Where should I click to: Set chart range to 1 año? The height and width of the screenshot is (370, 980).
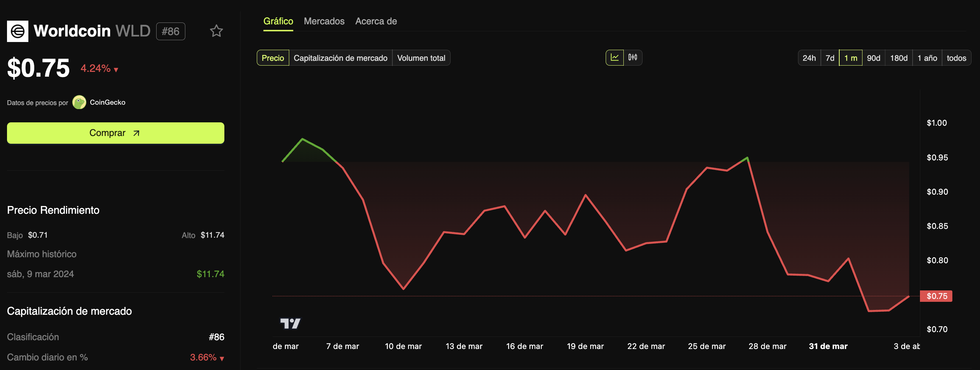click(927, 58)
